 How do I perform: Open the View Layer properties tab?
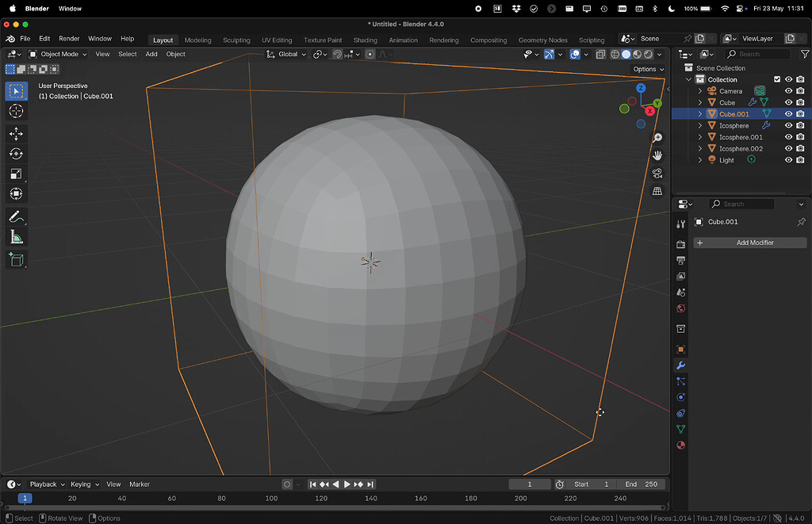[681, 277]
